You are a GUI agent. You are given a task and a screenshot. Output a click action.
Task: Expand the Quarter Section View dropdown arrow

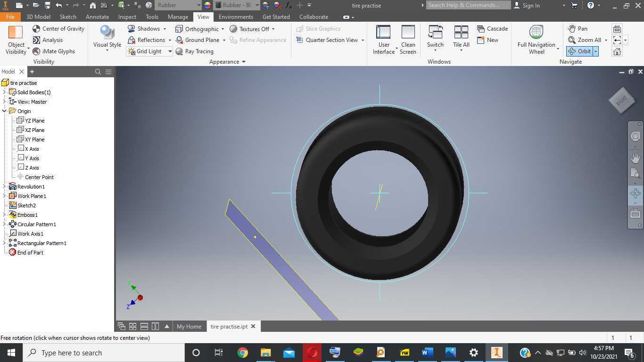tap(363, 40)
